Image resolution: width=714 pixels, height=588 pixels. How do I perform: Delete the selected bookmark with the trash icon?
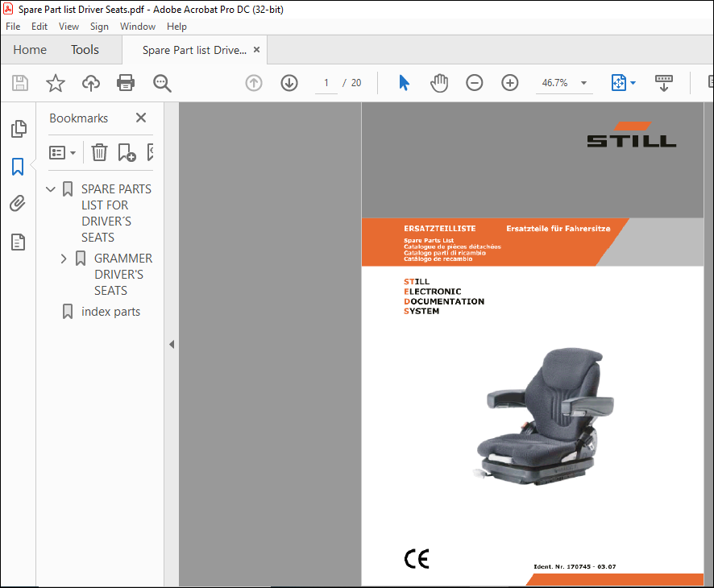click(99, 152)
